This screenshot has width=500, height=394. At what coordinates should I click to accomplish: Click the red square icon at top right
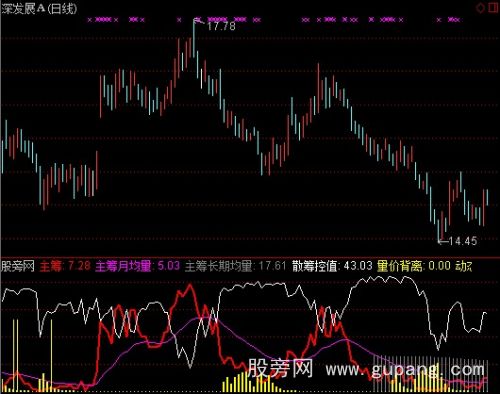point(493,7)
